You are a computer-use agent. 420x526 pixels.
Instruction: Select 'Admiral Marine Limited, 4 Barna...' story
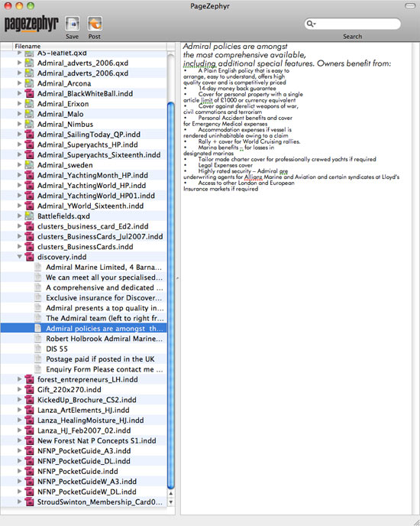[83, 267]
